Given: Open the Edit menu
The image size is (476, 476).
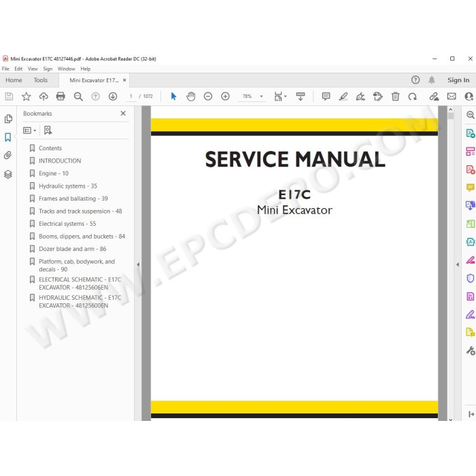Looking at the screenshot, I should pos(18,69).
